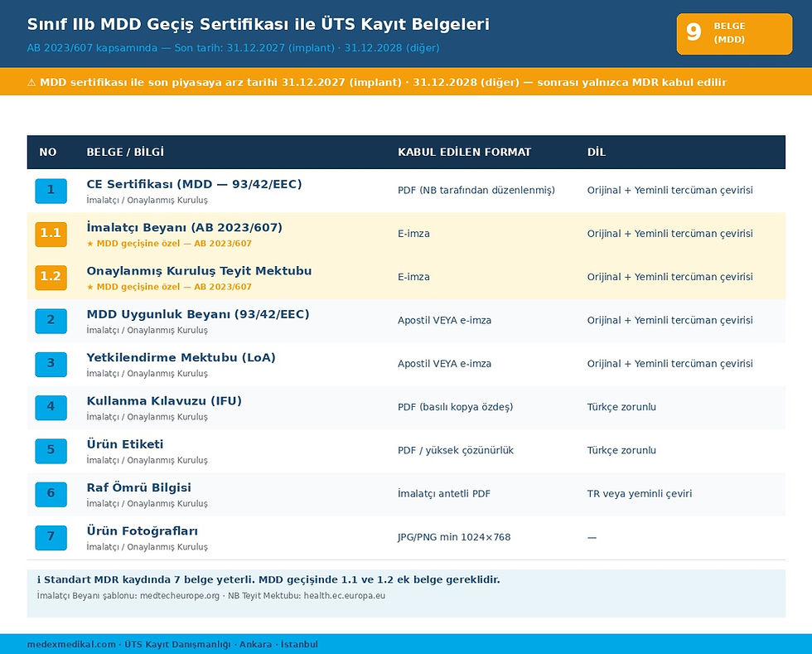This screenshot has height=654, width=812.
Task: Select 'Kullanma Kılavuzu (IFU)' title
Action: [164, 400]
